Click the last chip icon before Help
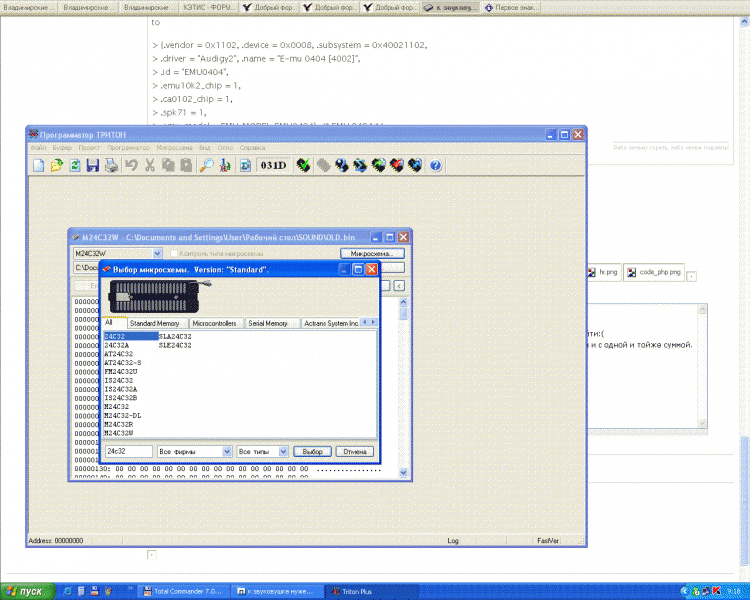 click(415, 166)
